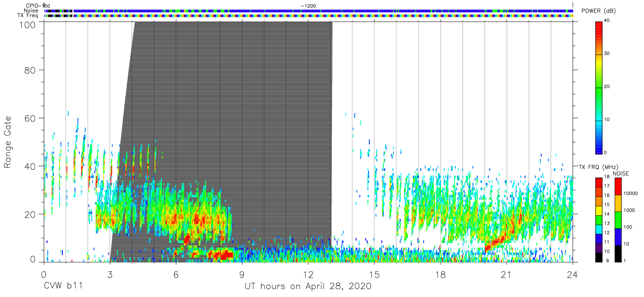The image size is (644, 297).
Task: Click UT hour axis tick label 15
Action: point(374,274)
